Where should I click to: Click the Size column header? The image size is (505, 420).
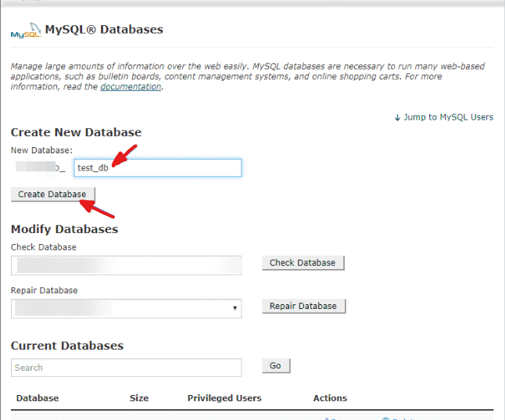pyautogui.click(x=139, y=398)
